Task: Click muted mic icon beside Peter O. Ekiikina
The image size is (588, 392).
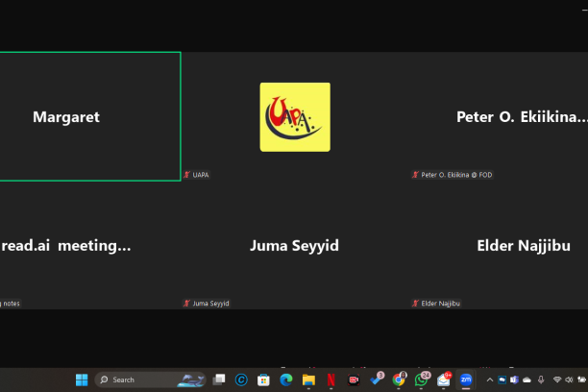Action: [415, 175]
